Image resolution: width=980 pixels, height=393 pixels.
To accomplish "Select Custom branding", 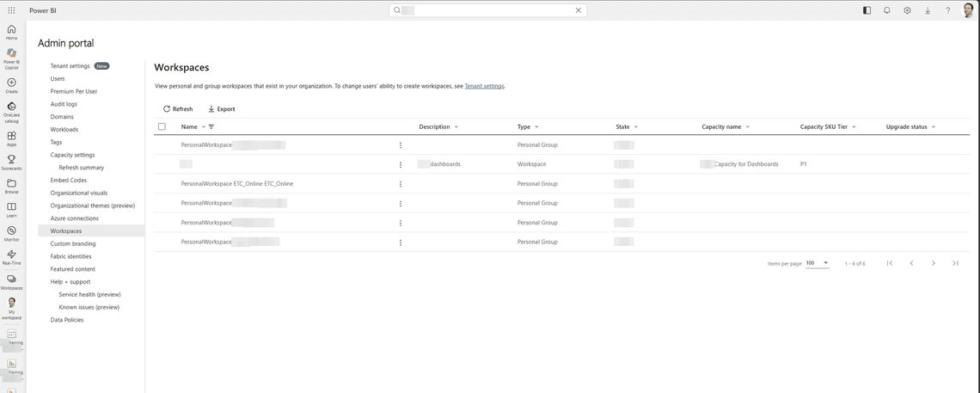I will 73,243.
